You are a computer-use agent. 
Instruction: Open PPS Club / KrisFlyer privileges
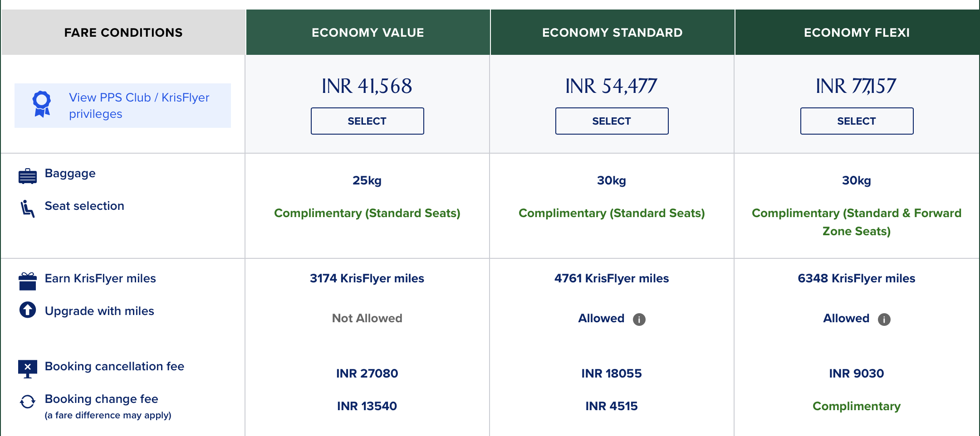click(x=139, y=105)
